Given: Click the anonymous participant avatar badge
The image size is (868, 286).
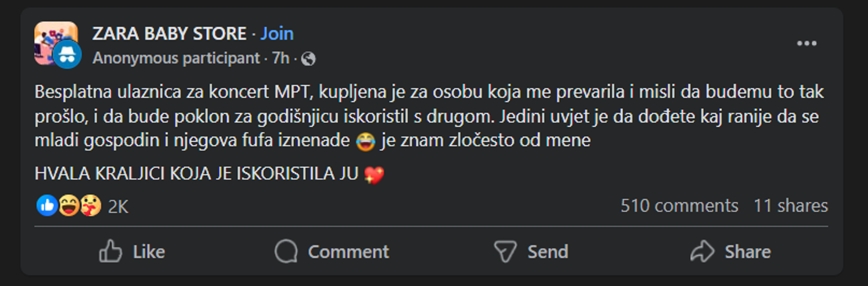Looking at the screenshot, I should click(x=67, y=54).
